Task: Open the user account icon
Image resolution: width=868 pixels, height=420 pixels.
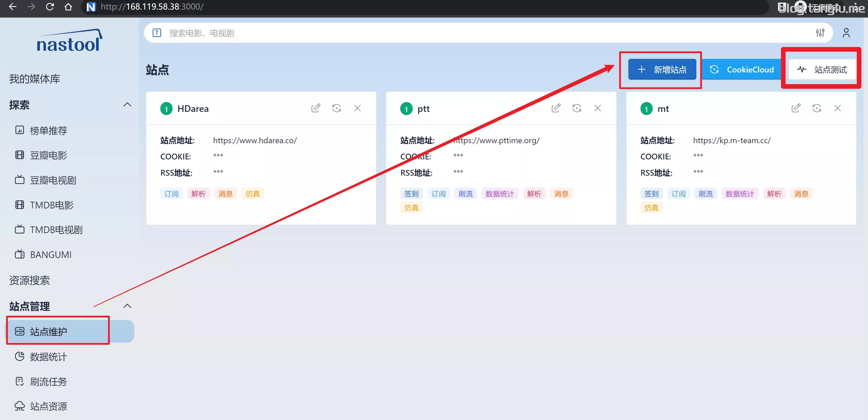Action: [846, 33]
